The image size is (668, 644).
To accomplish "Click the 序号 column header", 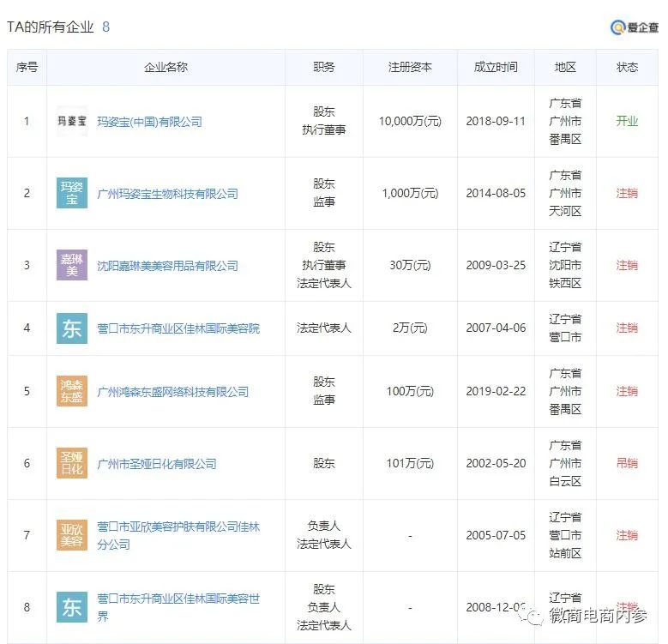I will (x=27, y=67).
